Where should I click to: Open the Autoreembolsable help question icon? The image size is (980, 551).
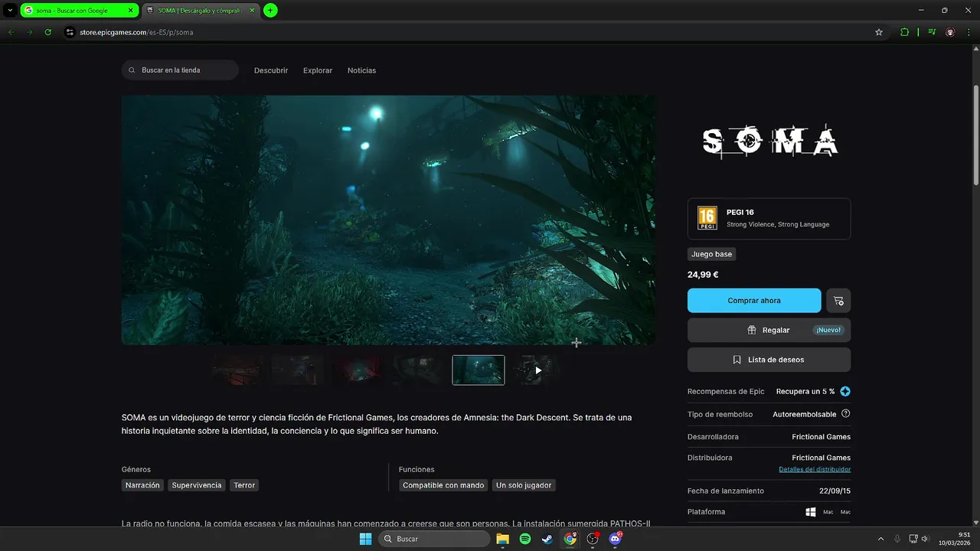(x=845, y=414)
